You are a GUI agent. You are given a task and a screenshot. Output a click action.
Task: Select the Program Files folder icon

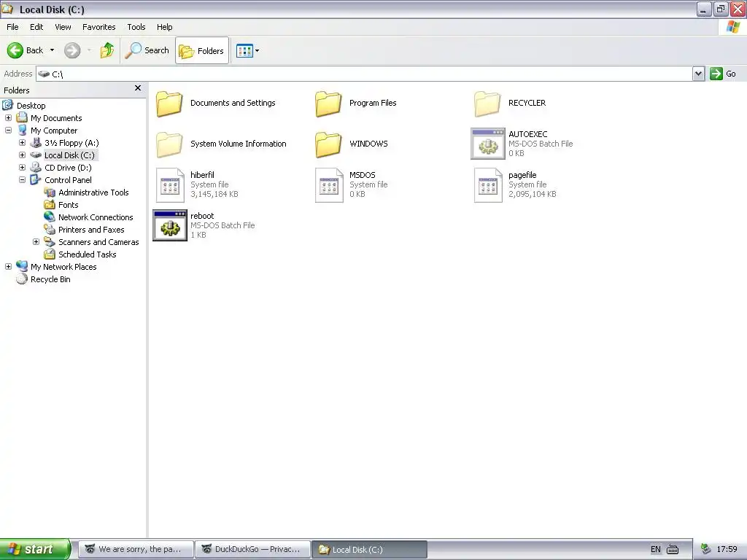[329, 104]
